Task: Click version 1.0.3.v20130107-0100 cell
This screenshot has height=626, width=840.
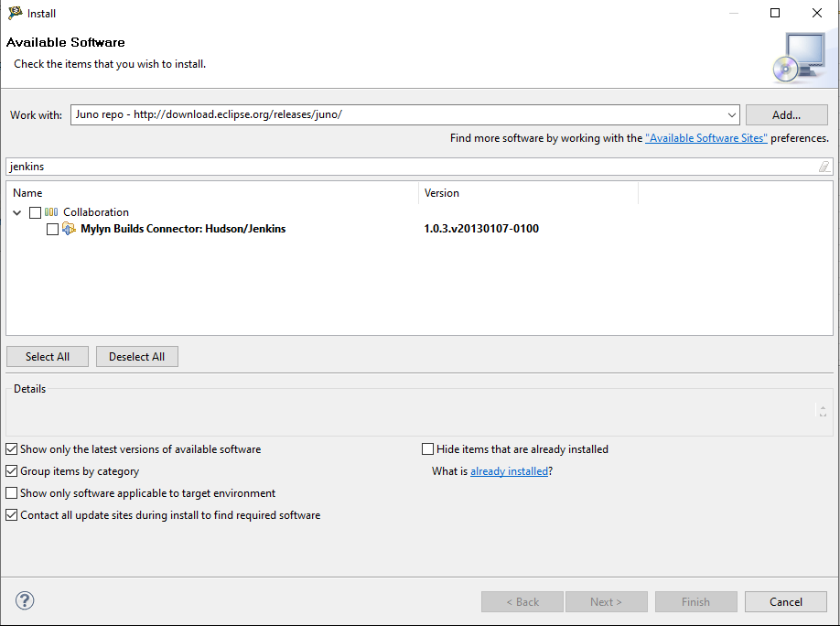Action: tap(481, 229)
